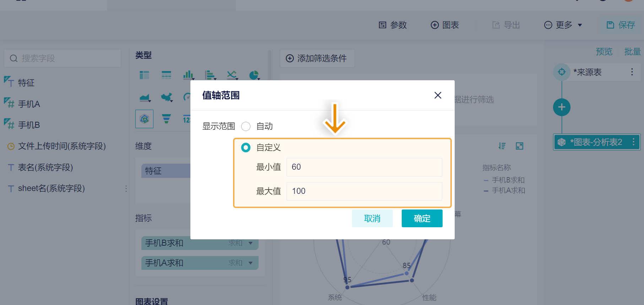Viewport: 644px width, 305px height.
Task: Select the 表名(系统字段) field
Action: pos(45,167)
